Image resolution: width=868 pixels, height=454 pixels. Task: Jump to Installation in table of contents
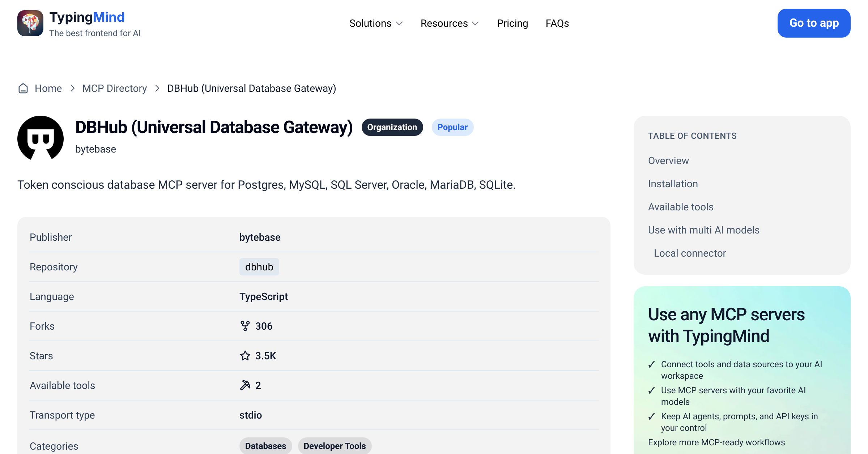(673, 184)
